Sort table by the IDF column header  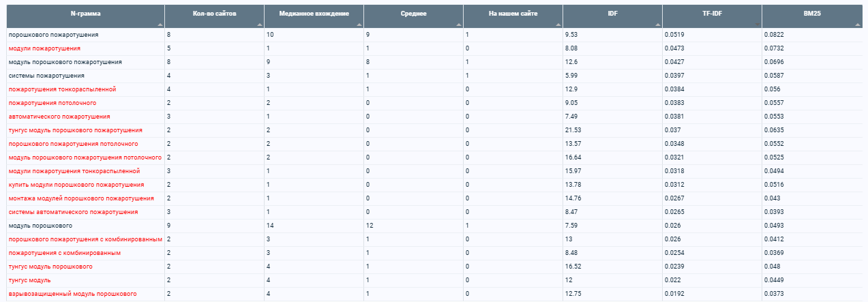click(x=612, y=13)
